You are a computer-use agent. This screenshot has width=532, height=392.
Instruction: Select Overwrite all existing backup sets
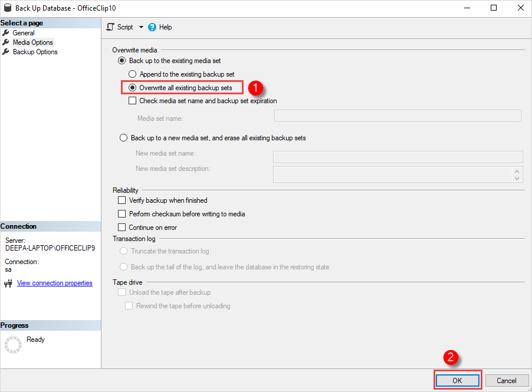[x=134, y=87]
